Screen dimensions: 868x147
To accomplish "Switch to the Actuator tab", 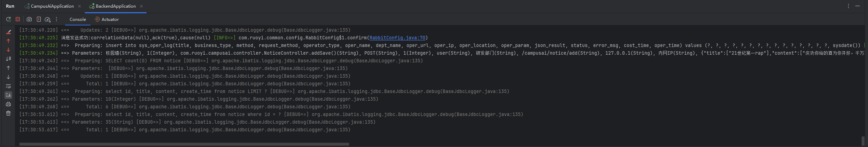I will [x=110, y=20].
